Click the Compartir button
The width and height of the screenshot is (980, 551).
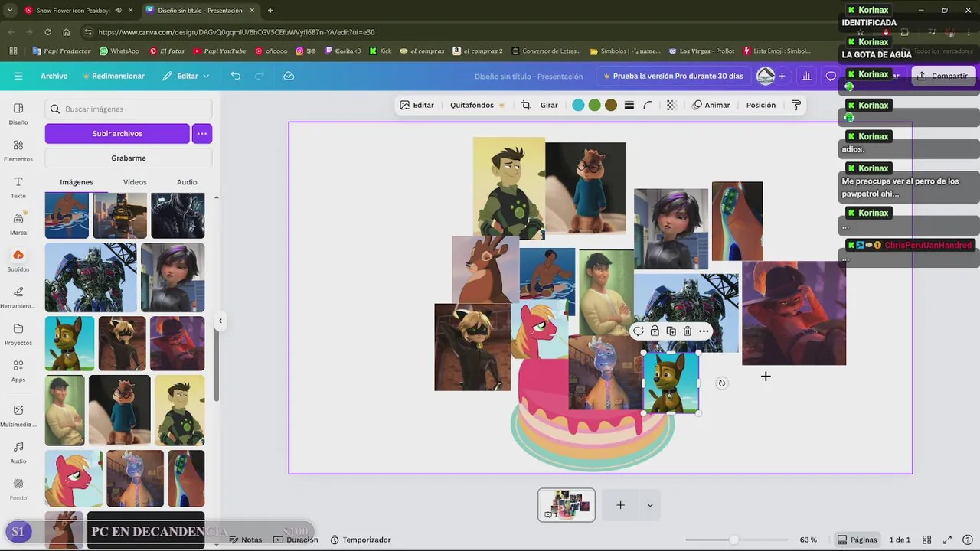coord(942,76)
